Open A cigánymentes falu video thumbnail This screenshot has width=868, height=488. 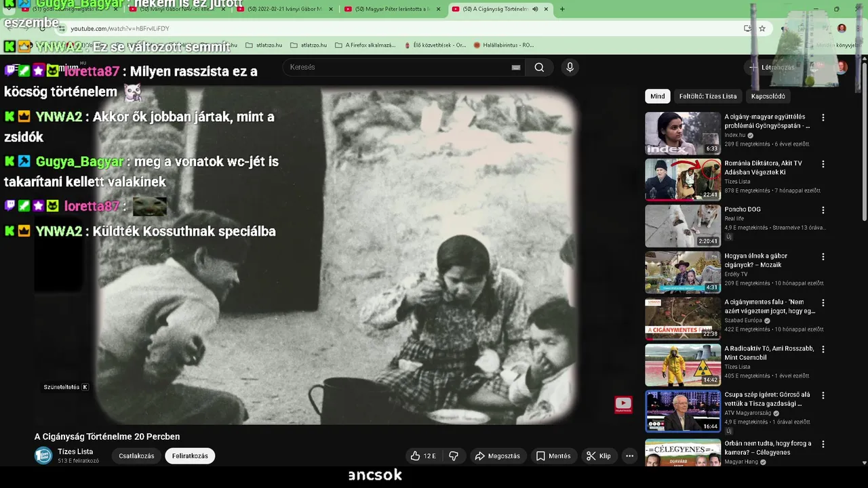(683, 319)
